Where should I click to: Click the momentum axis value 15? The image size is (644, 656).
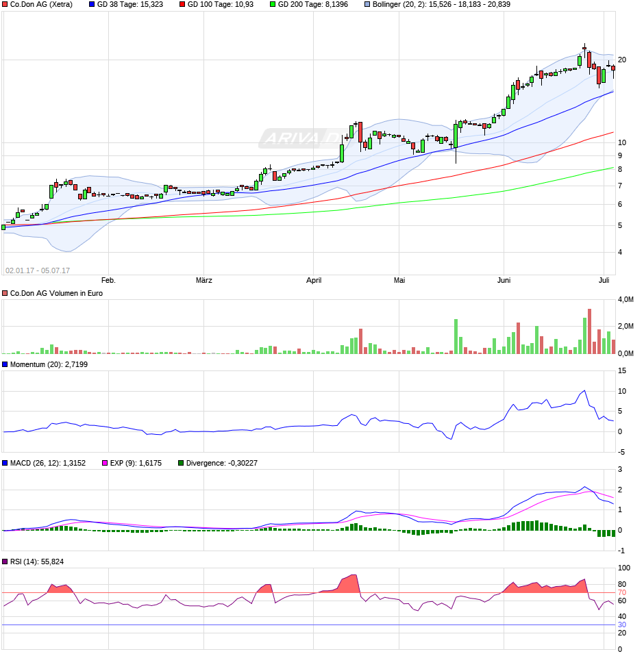coord(622,370)
